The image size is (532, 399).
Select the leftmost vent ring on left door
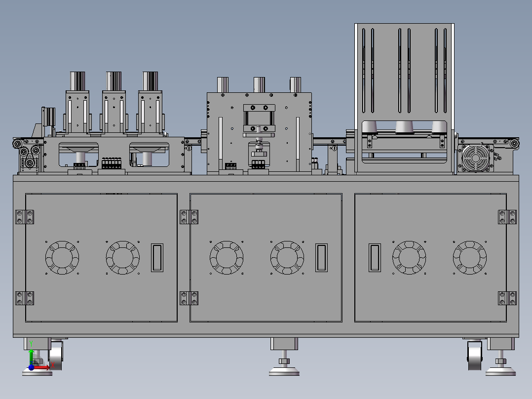pos(62,258)
